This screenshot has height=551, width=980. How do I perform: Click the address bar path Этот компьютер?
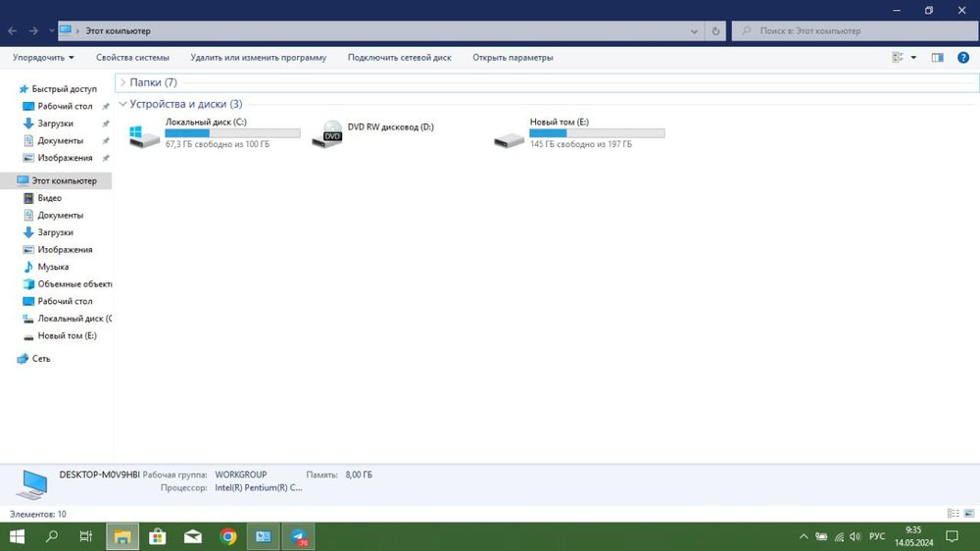click(118, 30)
